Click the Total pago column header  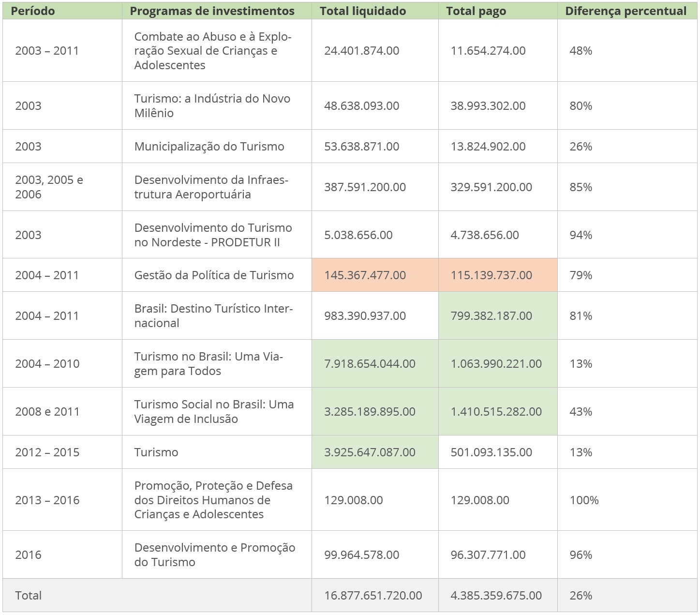tap(476, 11)
